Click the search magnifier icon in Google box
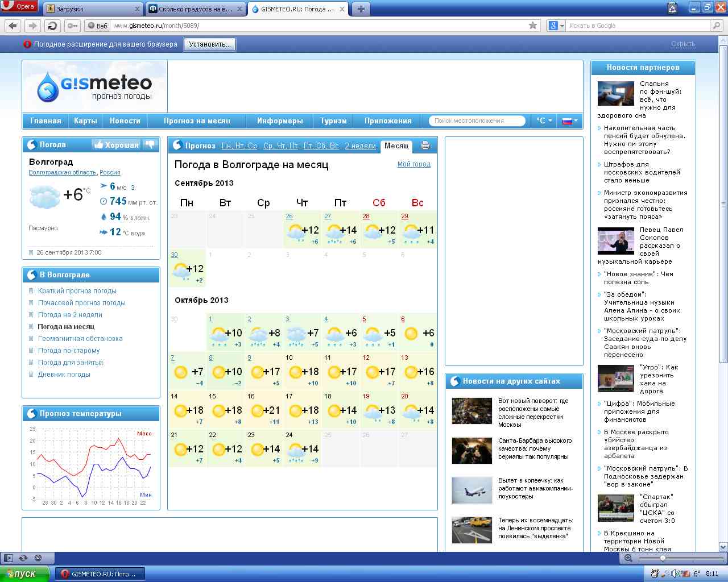Image resolution: width=728 pixels, height=582 pixels. click(717, 26)
